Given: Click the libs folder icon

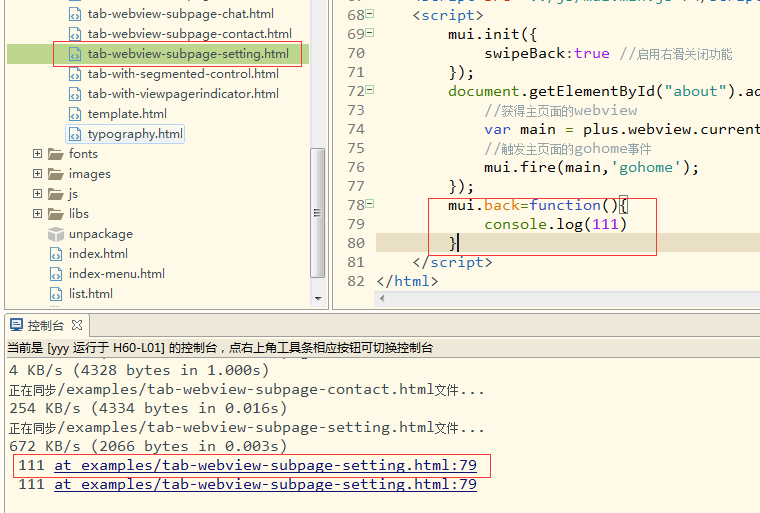Looking at the screenshot, I should (x=56, y=214).
